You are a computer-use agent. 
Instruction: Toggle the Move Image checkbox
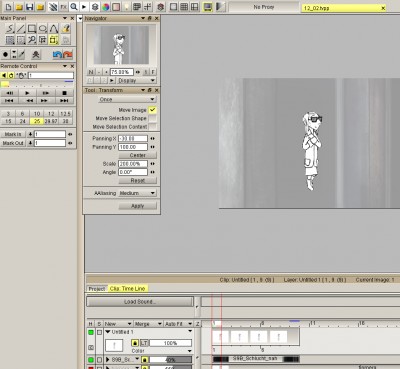click(x=152, y=110)
